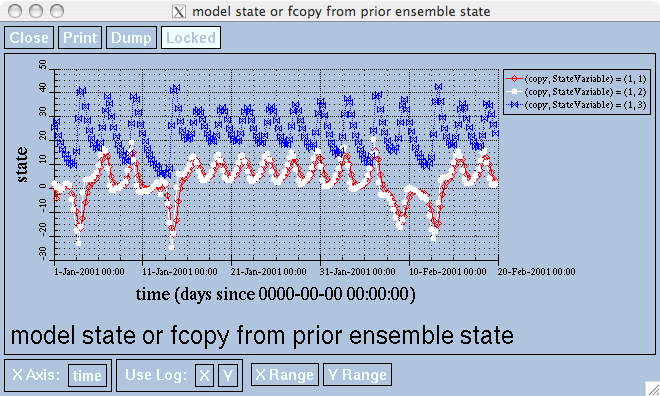Click the middle minimize traffic-light button
660x396 pixels.
tap(36, 11)
